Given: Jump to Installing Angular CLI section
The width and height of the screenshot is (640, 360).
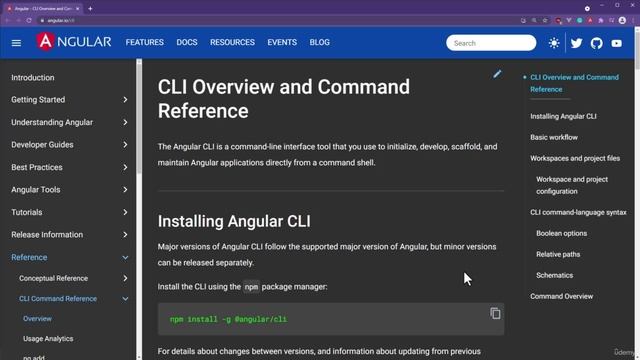Looking at the screenshot, I should 563,116.
